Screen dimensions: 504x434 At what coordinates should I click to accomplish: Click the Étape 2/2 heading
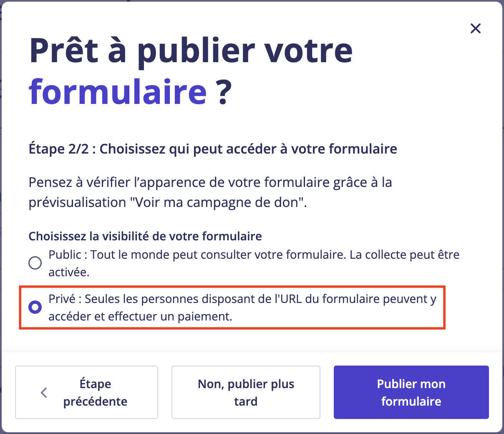point(212,149)
